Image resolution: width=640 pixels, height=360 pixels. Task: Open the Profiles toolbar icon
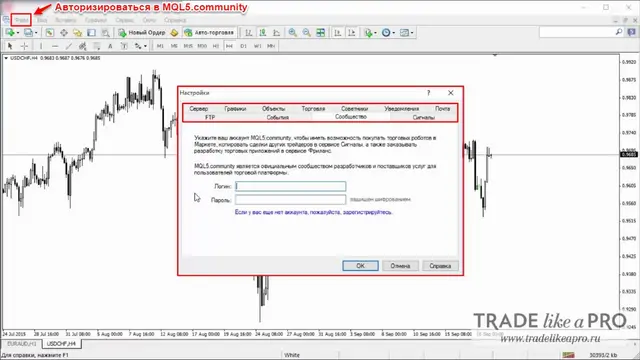pos(28,33)
